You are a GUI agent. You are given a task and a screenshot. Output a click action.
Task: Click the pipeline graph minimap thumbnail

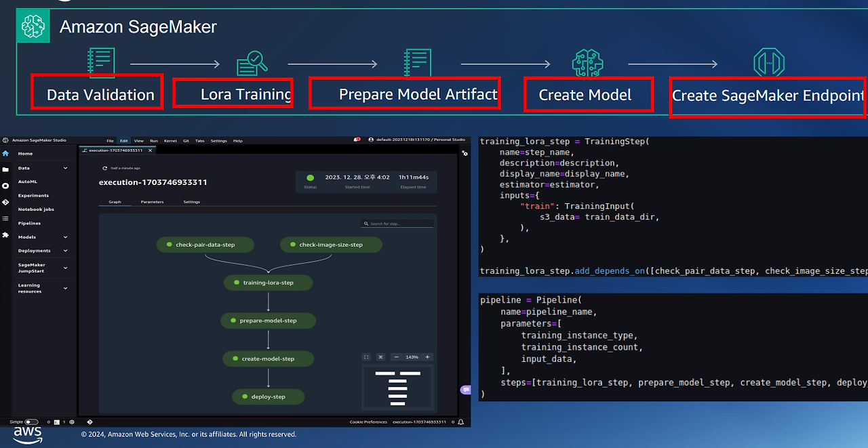[398, 388]
